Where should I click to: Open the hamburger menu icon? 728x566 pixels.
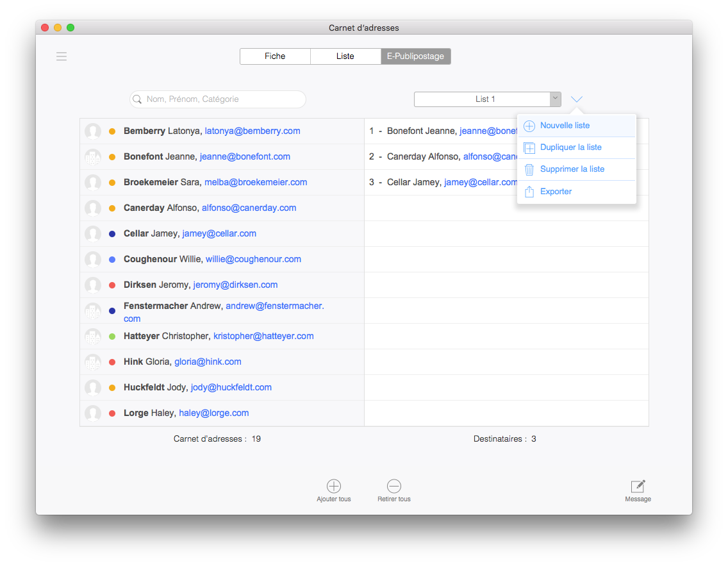pyautogui.click(x=62, y=56)
